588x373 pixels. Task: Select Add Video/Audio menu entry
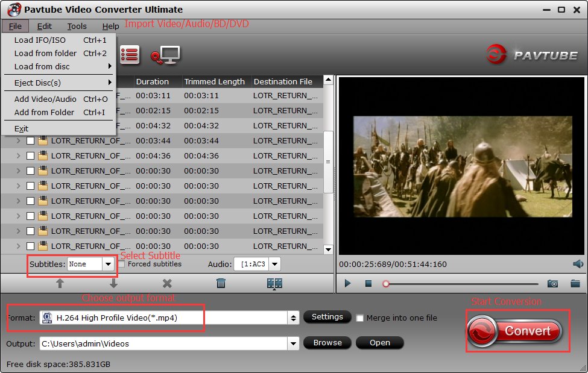(59, 99)
